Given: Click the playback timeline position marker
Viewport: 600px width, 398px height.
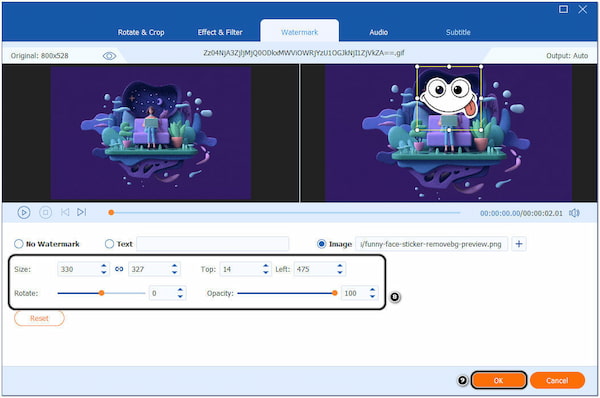Looking at the screenshot, I should [x=111, y=212].
